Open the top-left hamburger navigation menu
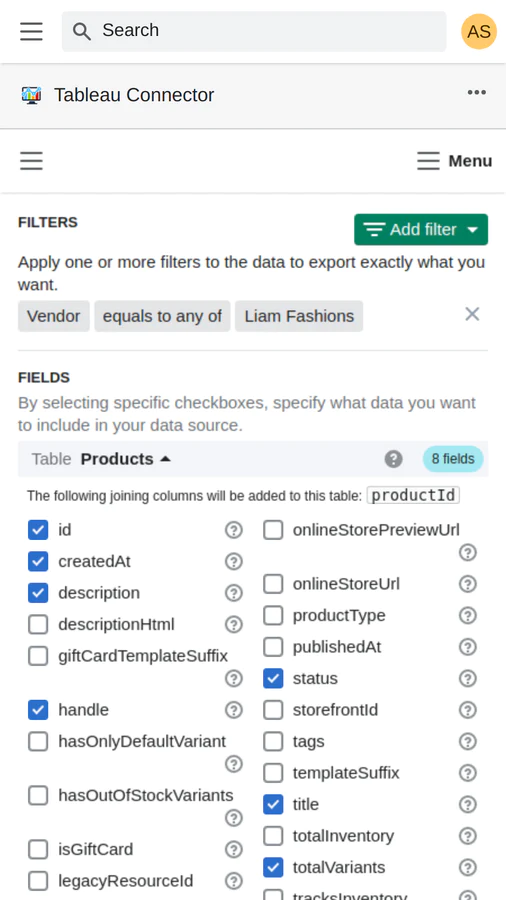The image size is (506, 900). tap(32, 31)
